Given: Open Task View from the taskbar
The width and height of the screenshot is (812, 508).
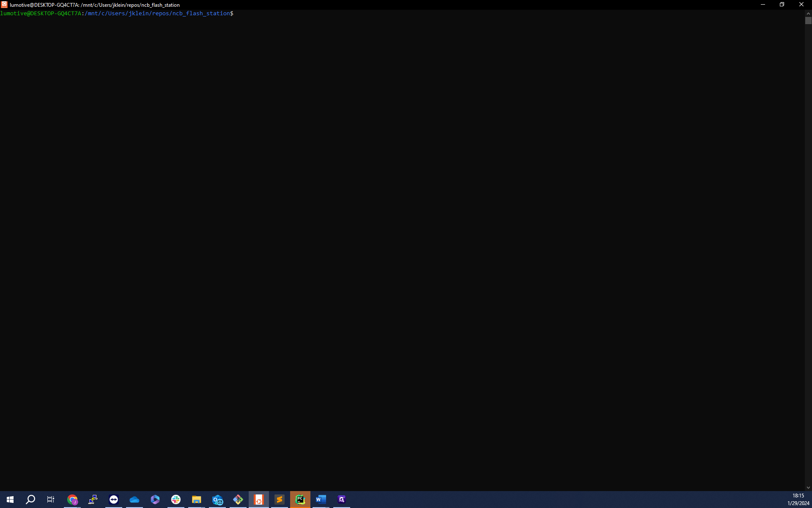Looking at the screenshot, I should [x=51, y=500].
